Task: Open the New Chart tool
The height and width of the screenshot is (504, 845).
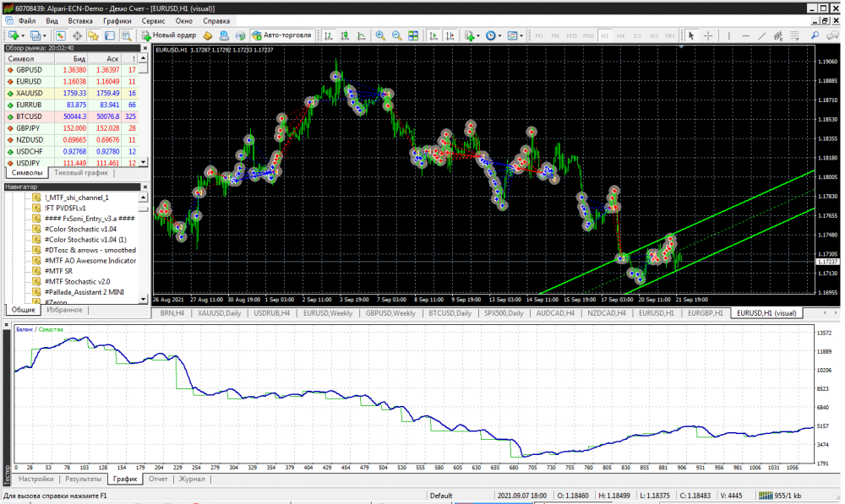Action: coord(14,35)
